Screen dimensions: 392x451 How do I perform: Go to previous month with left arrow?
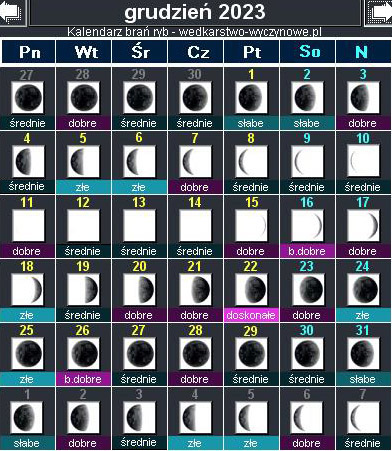click(x=12, y=13)
